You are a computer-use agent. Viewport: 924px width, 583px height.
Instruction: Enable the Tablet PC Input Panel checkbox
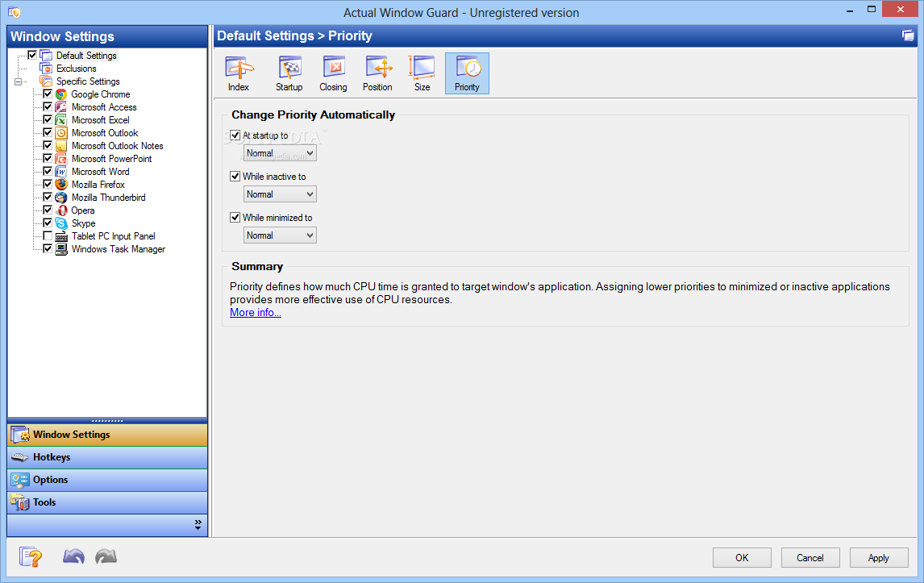click(48, 235)
